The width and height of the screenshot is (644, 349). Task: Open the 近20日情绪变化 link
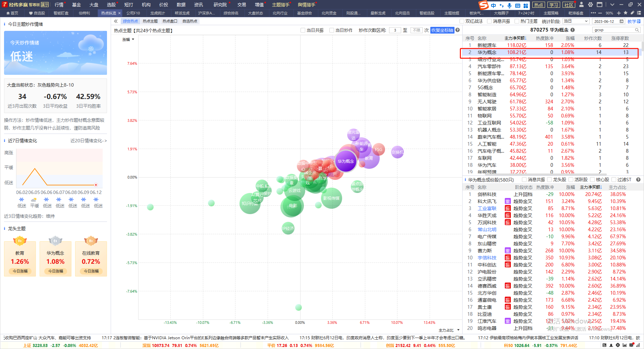tap(89, 141)
